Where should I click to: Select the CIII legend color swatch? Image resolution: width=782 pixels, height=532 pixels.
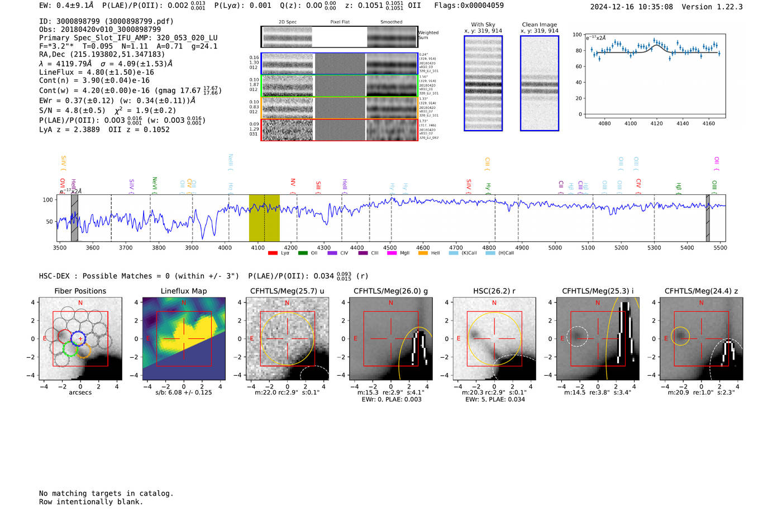pyautogui.click(x=363, y=253)
